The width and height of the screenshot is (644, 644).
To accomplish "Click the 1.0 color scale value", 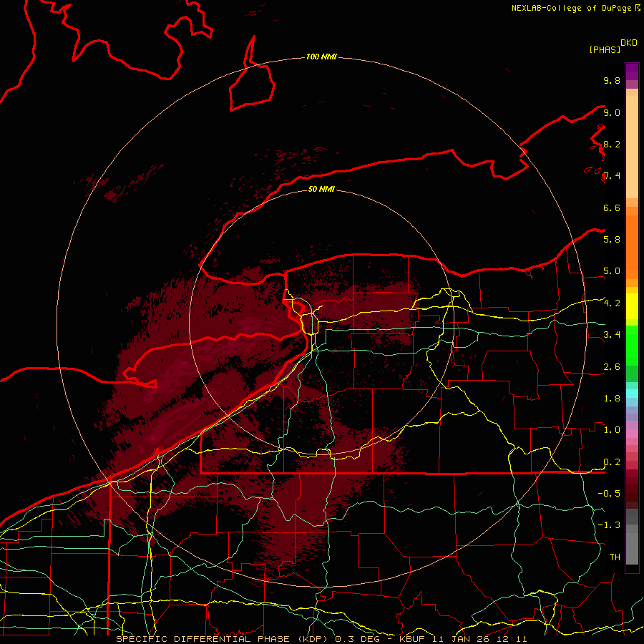I will pyautogui.click(x=612, y=430).
